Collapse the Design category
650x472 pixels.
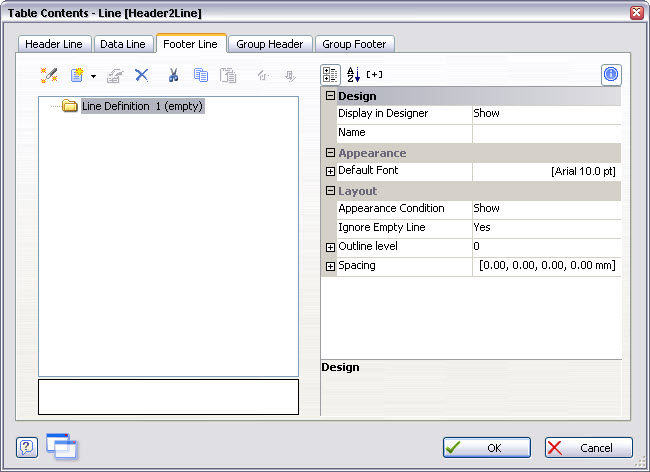pyautogui.click(x=330, y=96)
